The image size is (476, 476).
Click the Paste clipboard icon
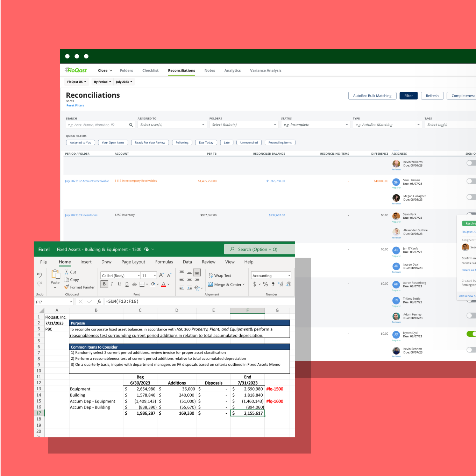tap(56, 274)
